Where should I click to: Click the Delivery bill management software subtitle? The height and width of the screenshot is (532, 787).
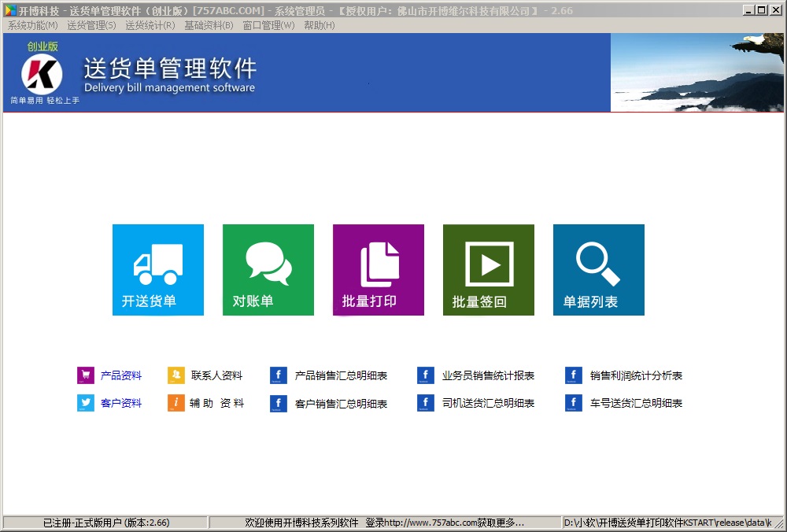(x=170, y=88)
